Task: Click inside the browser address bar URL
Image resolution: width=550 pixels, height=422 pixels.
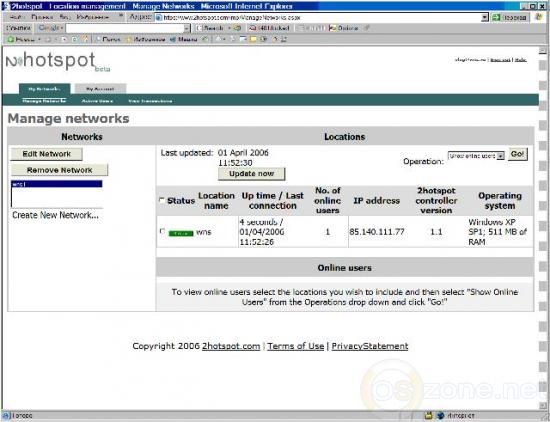Action: (x=317, y=17)
